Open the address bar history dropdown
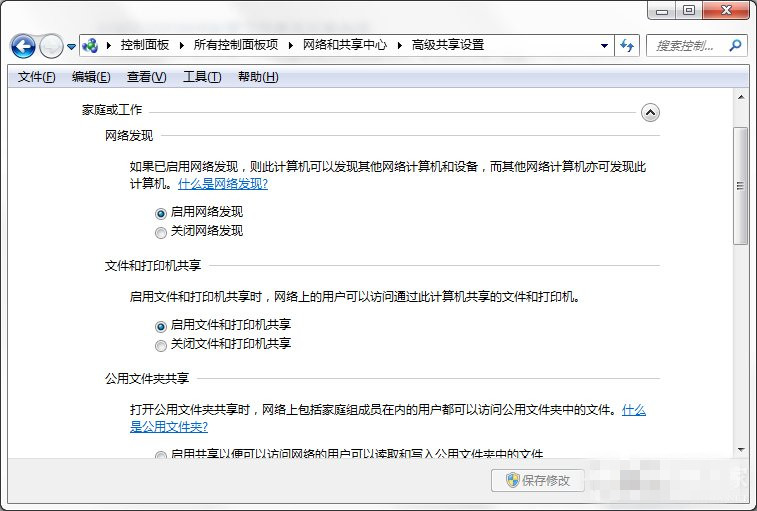 (x=604, y=46)
